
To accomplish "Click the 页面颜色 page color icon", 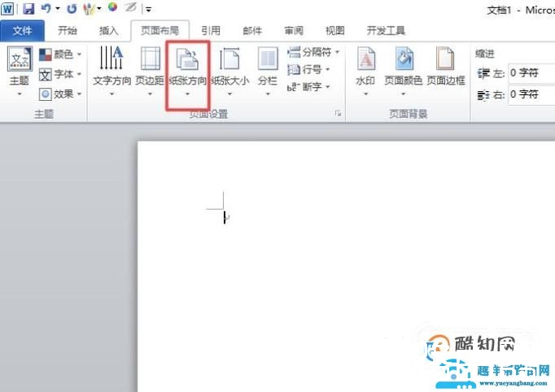I will click(x=404, y=58).
